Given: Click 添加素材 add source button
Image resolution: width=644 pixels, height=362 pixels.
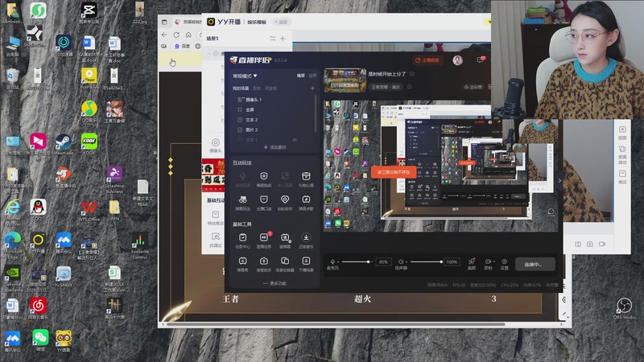Looking at the screenshot, I should pyautogui.click(x=275, y=147).
